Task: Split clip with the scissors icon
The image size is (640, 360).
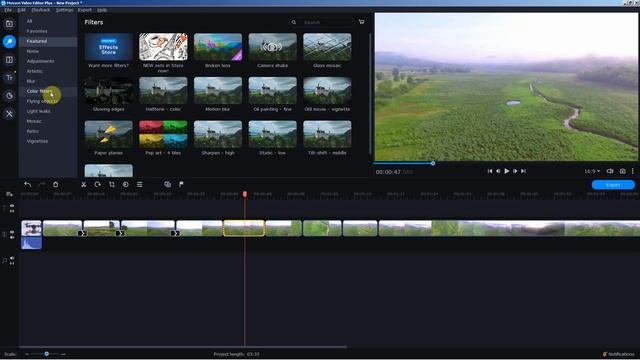Action: (83, 184)
